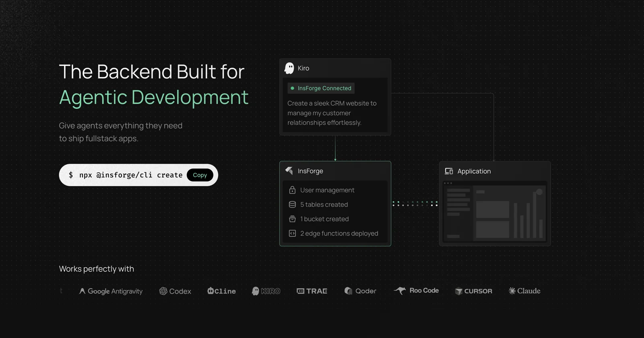644x338 pixels.
Task: Click the bucket icon beside 1 bucket created
Action: point(292,219)
